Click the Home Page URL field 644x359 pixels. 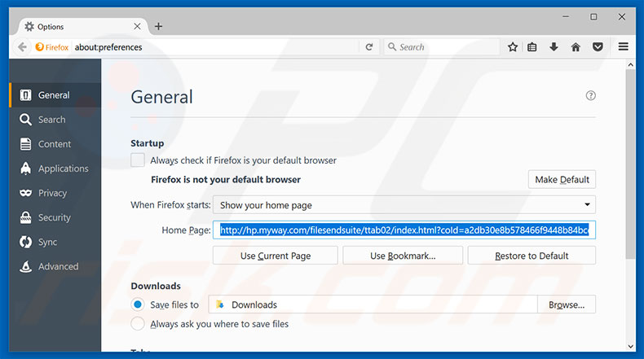(404, 230)
